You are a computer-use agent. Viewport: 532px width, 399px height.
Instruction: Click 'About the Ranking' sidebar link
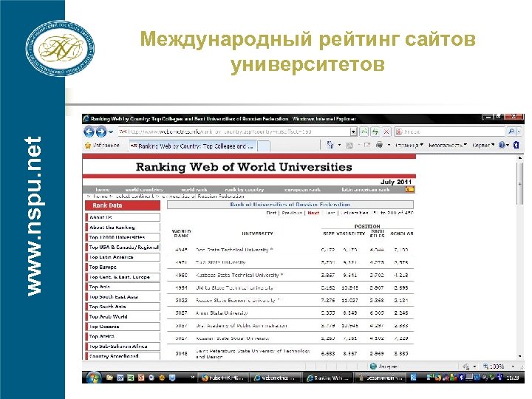click(123, 228)
